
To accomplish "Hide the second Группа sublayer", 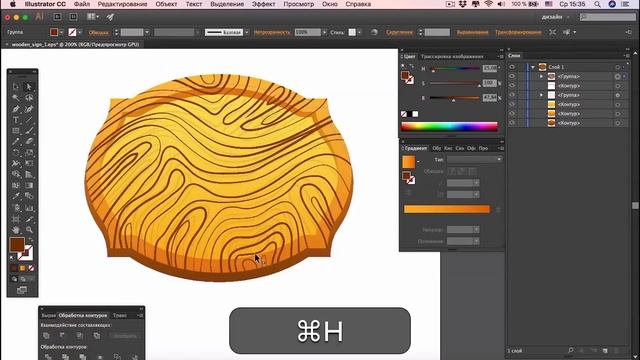I will coord(512,95).
